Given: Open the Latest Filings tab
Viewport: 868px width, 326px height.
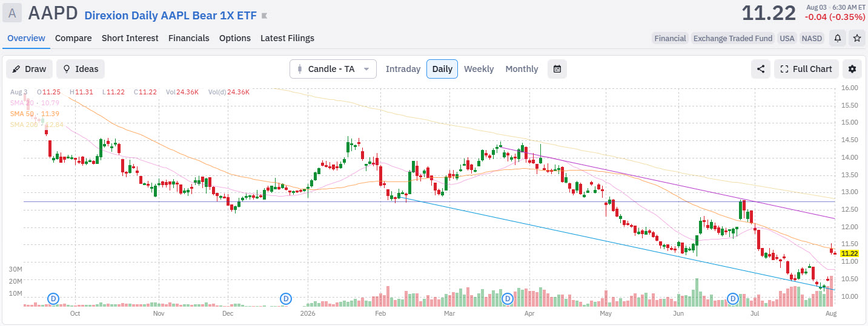Looking at the screenshot, I should point(287,38).
